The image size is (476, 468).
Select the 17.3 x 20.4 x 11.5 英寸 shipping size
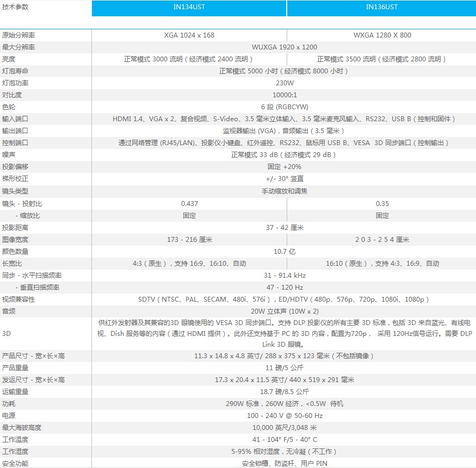pos(285,380)
